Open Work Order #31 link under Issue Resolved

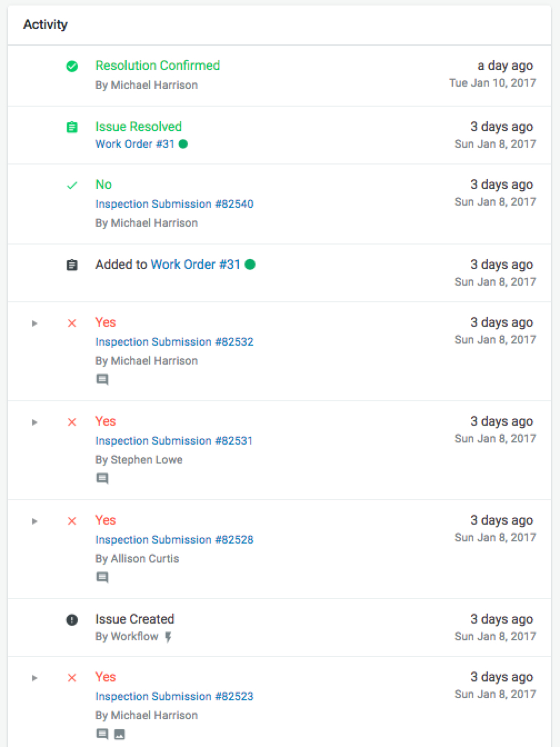(x=134, y=144)
